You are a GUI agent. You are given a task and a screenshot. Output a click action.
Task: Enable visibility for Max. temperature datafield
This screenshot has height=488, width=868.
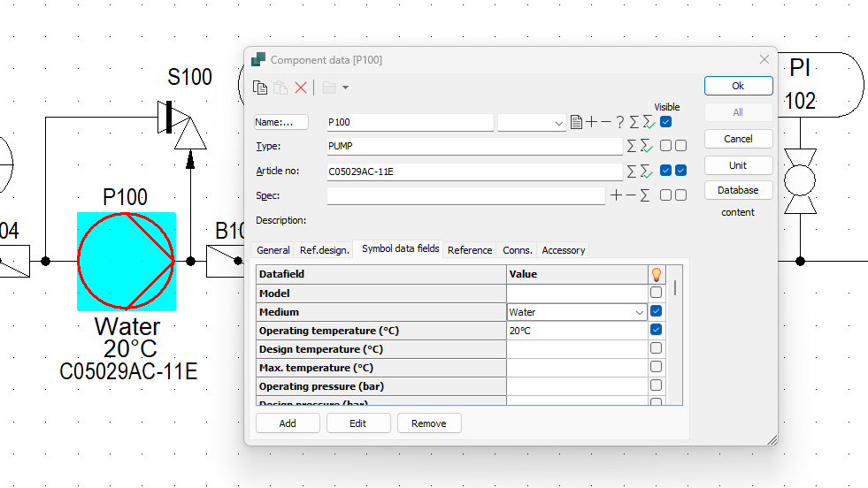coord(656,367)
